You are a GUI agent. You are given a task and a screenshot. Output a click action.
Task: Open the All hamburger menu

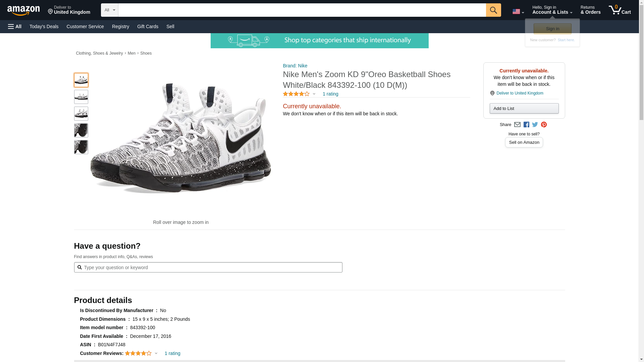click(x=15, y=26)
